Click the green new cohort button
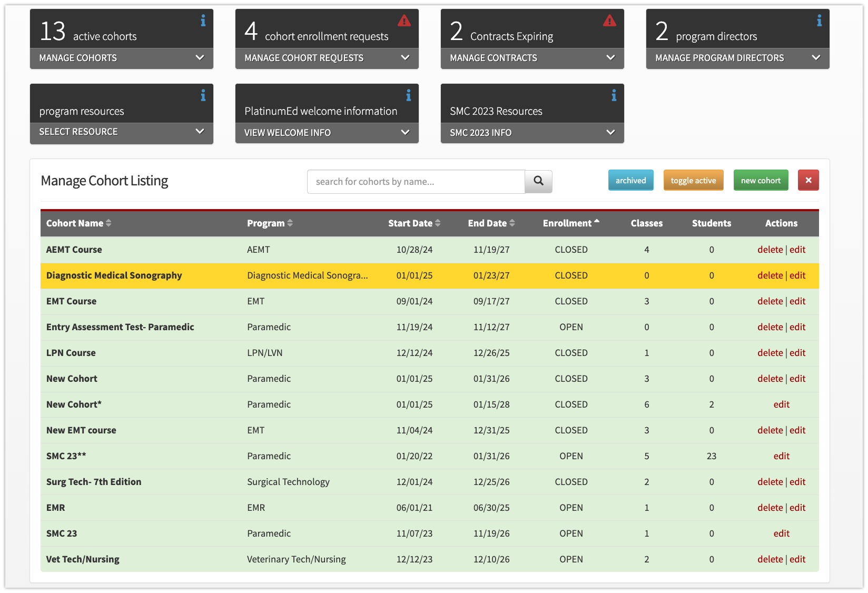 (x=761, y=180)
